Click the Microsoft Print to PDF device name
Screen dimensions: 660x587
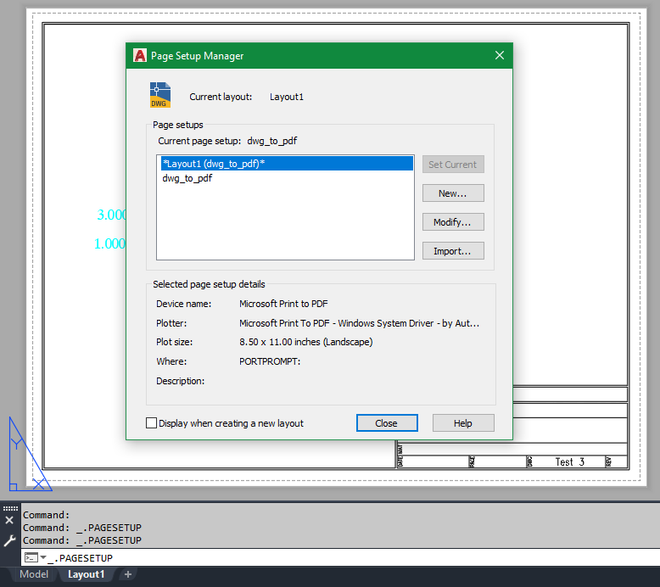click(x=283, y=303)
